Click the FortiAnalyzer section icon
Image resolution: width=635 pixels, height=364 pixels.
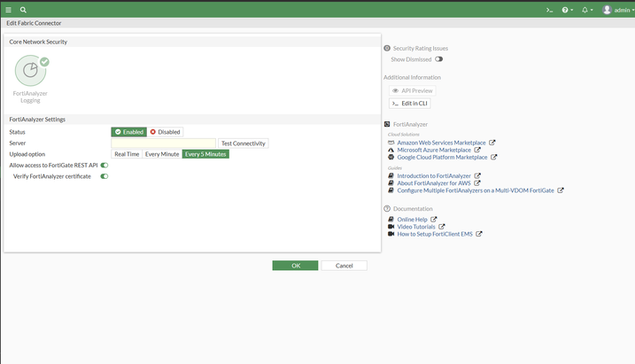[x=387, y=124]
